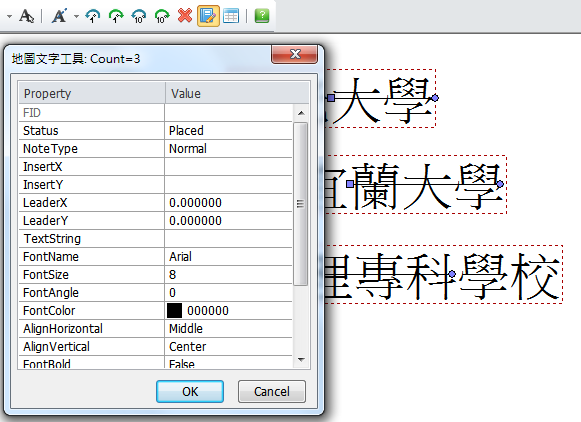Change AlignVertical value Center

[228, 346]
